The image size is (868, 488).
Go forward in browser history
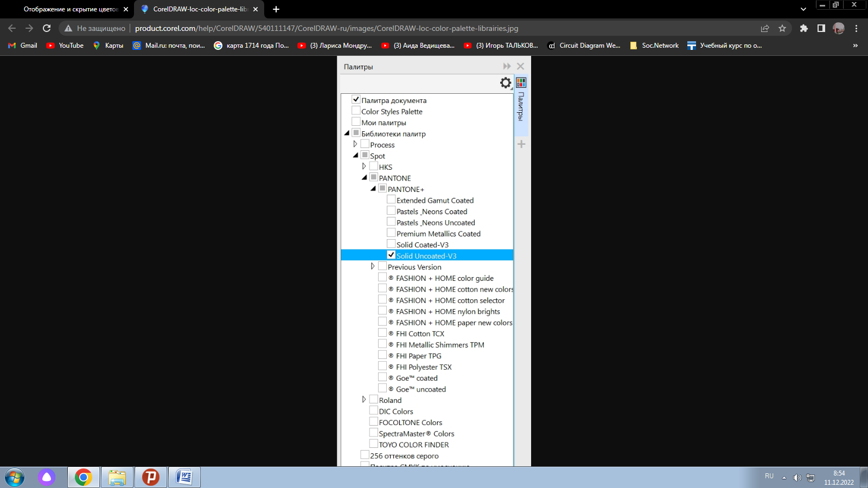click(29, 28)
